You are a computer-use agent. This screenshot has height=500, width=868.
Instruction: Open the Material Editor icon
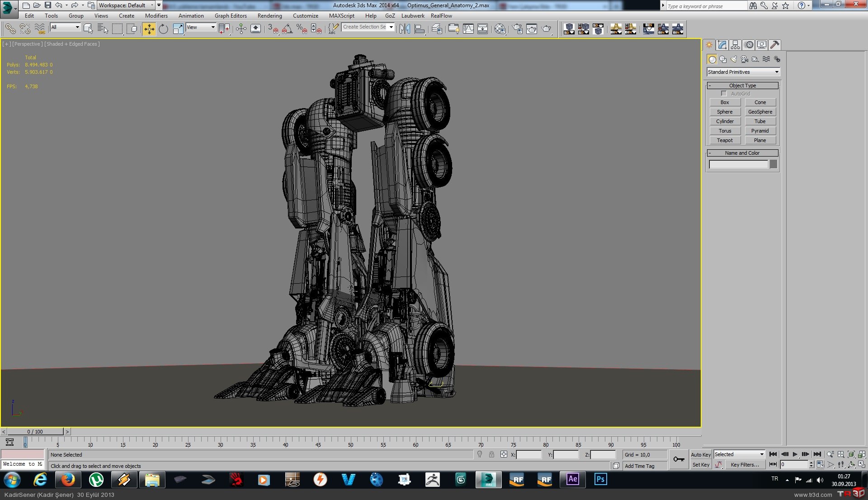click(500, 29)
